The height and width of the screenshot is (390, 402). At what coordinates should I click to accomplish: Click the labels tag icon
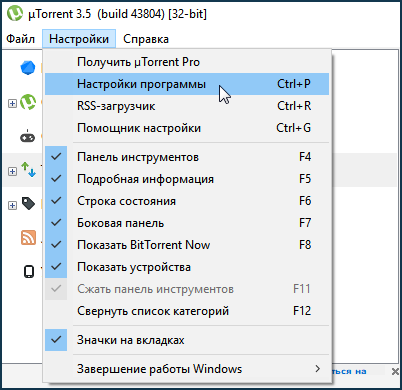[28, 203]
